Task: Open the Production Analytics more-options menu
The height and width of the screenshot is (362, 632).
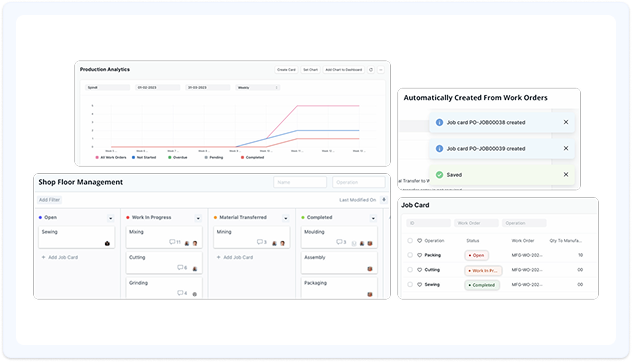Action: click(x=380, y=70)
